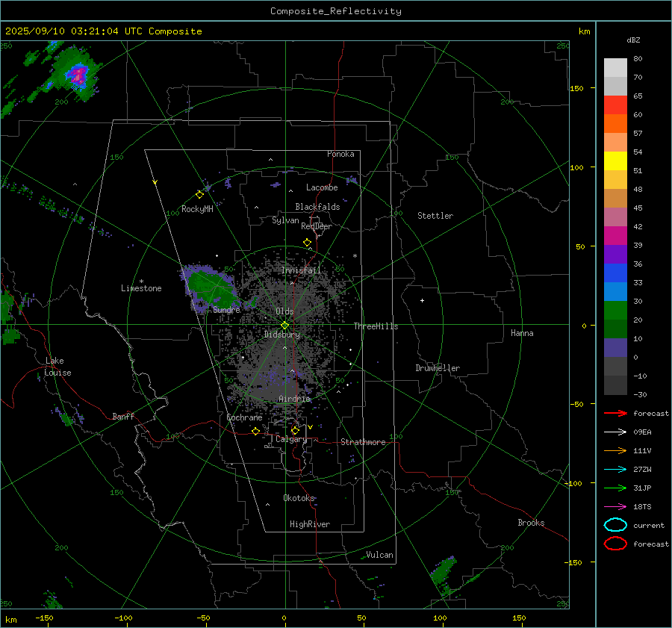672x628 pixels.
Task: Click the Calgary city label
Action: (291, 439)
